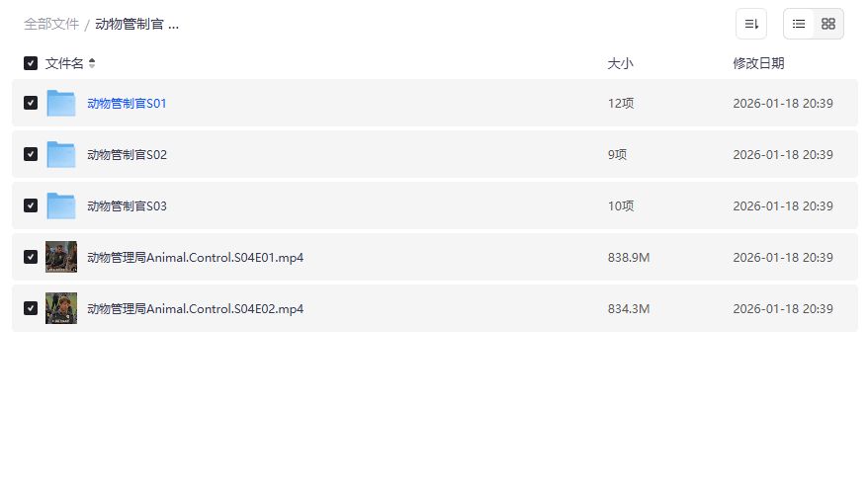Screen dimensions: 868x489
Task: Open the 动物管制官S03 folder name
Action: (127, 205)
